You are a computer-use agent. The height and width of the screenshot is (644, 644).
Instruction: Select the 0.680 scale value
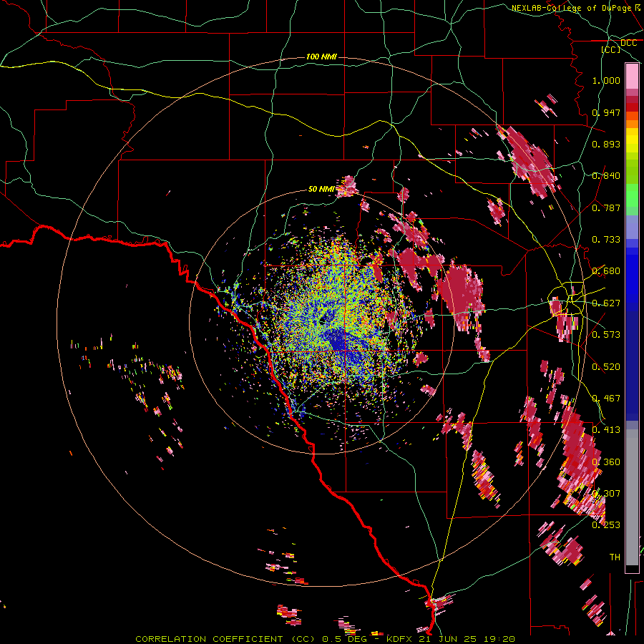606,271
